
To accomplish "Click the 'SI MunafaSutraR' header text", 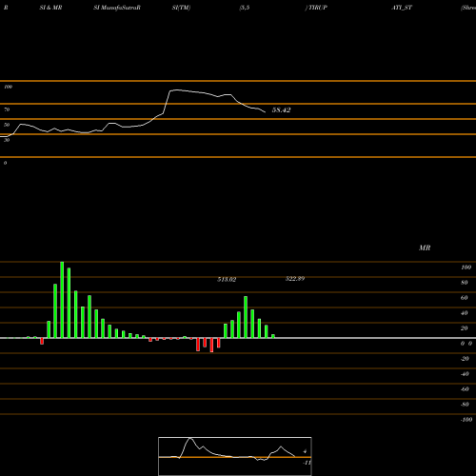I will pos(117,8).
